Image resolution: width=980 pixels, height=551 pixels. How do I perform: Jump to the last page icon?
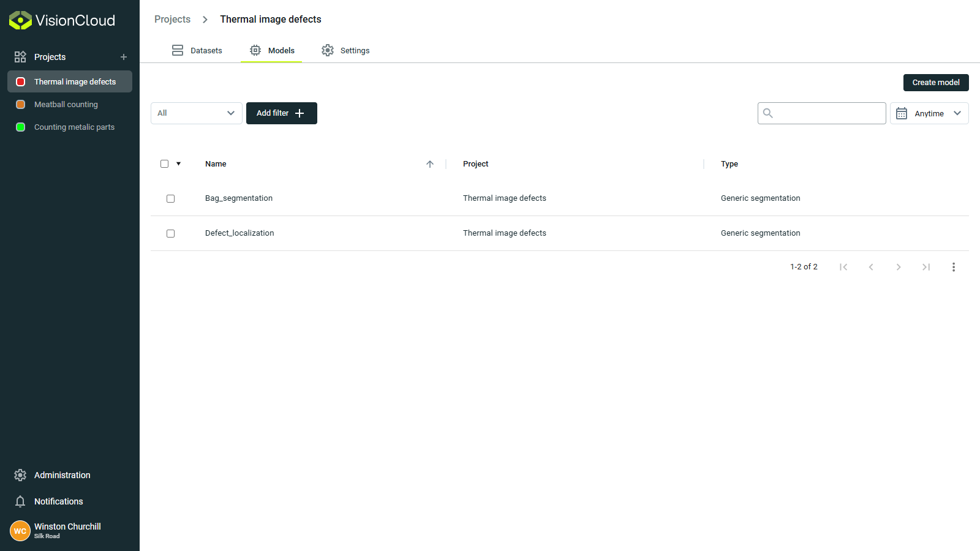pyautogui.click(x=925, y=267)
